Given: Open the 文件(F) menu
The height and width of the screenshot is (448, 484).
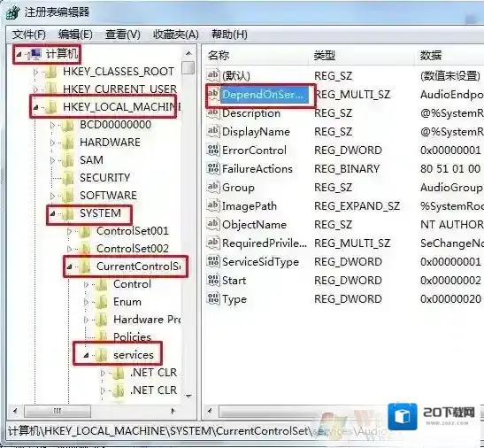Looking at the screenshot, I should click(x=28, y=35).
